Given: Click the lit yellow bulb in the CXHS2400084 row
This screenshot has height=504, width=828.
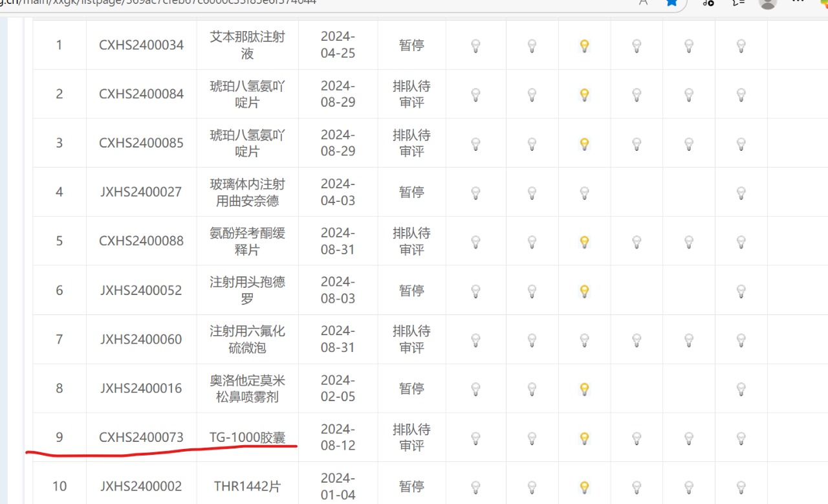Looking at the screenshot, I should coord(584,94).
